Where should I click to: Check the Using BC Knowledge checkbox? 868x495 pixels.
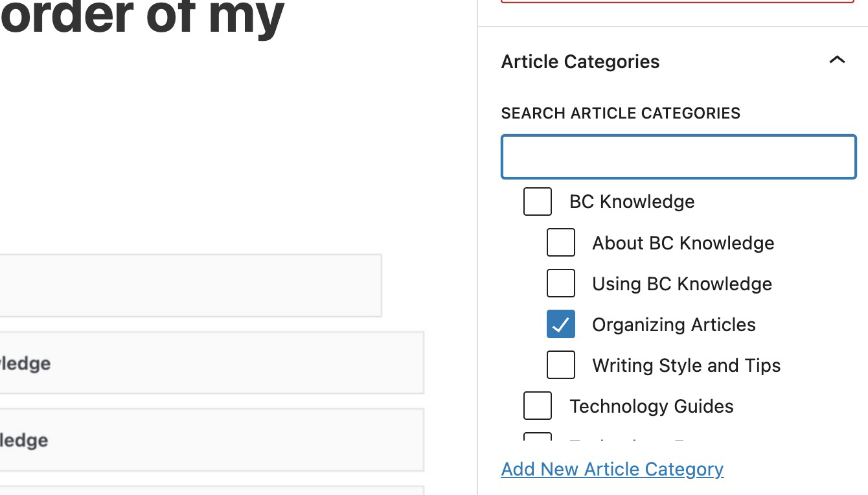pyautogui.click(x=561, y=283)
